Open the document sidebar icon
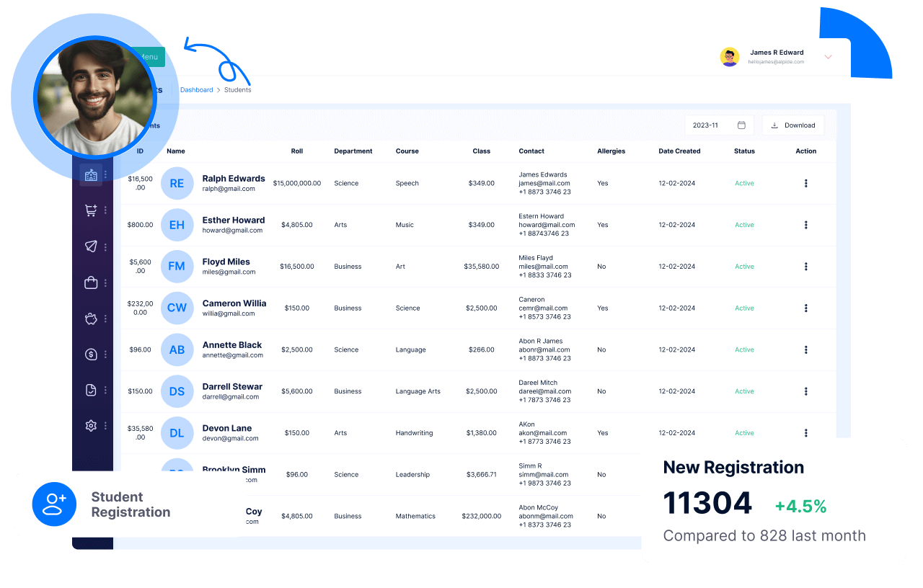The width and height of the screenshot is (923, 588). tap(91, 390)
